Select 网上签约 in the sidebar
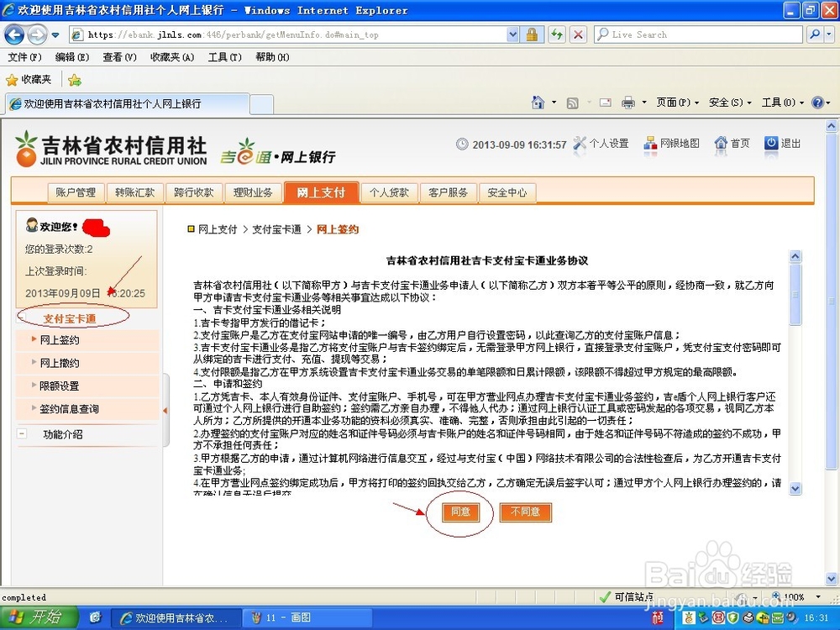Image resolution: width=840 pixels, height=630 pixels. pos(60,340)
